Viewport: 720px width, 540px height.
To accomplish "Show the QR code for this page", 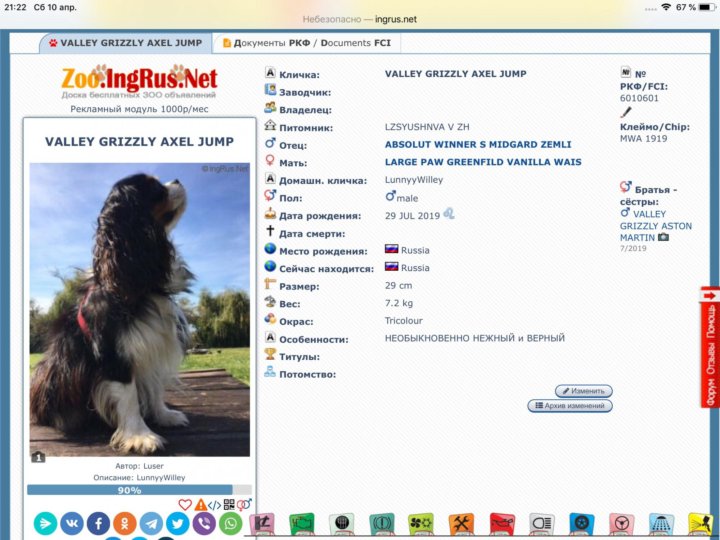I will point(229,505).
